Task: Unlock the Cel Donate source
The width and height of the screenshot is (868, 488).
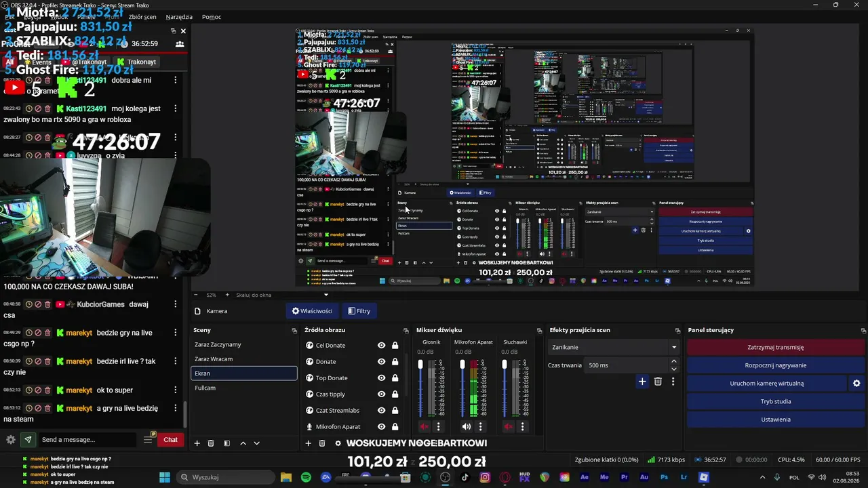Action: click(395, 346)
